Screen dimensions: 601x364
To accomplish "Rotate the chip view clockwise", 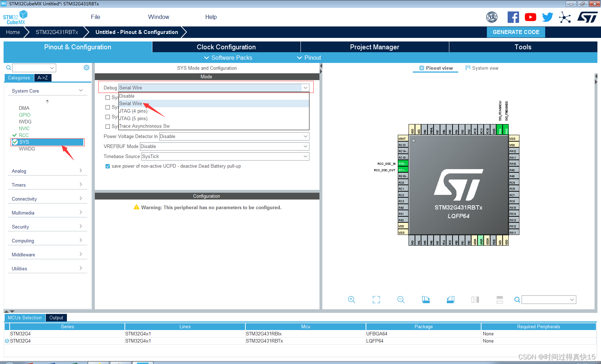I will point(426,300).
